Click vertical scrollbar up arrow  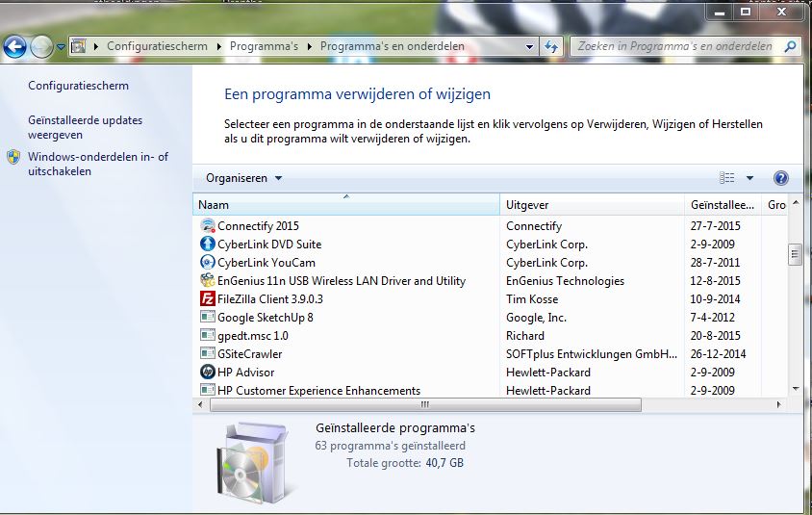[796, 202]
